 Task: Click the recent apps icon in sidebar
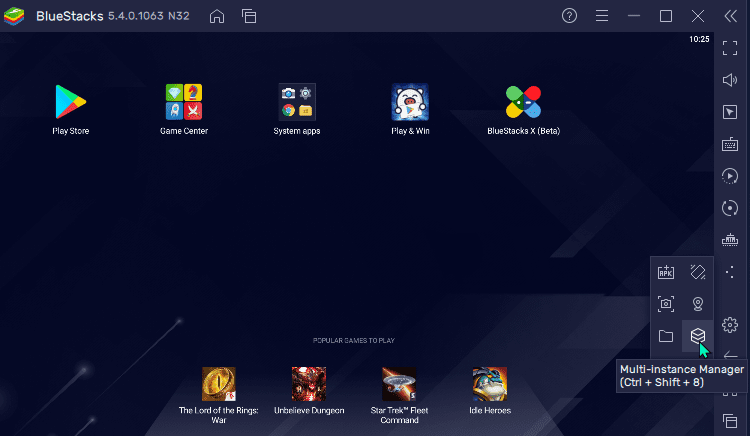pos(730,421)
